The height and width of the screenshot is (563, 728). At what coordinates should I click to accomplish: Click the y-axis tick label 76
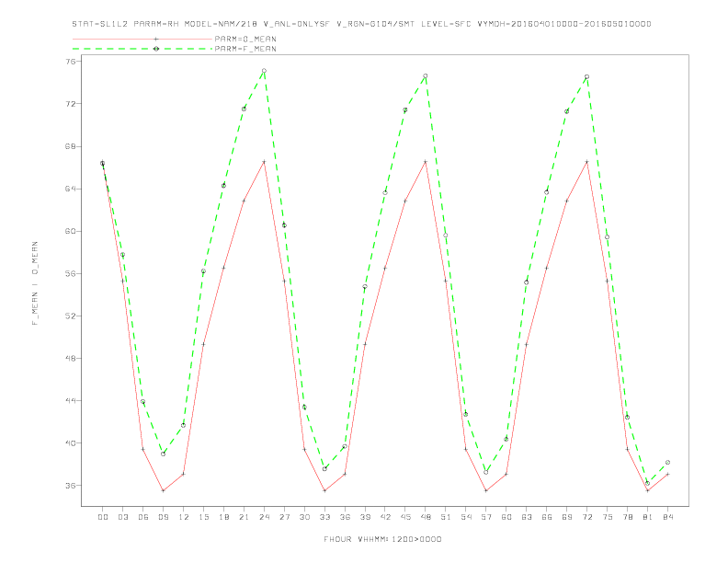[73, 62]
